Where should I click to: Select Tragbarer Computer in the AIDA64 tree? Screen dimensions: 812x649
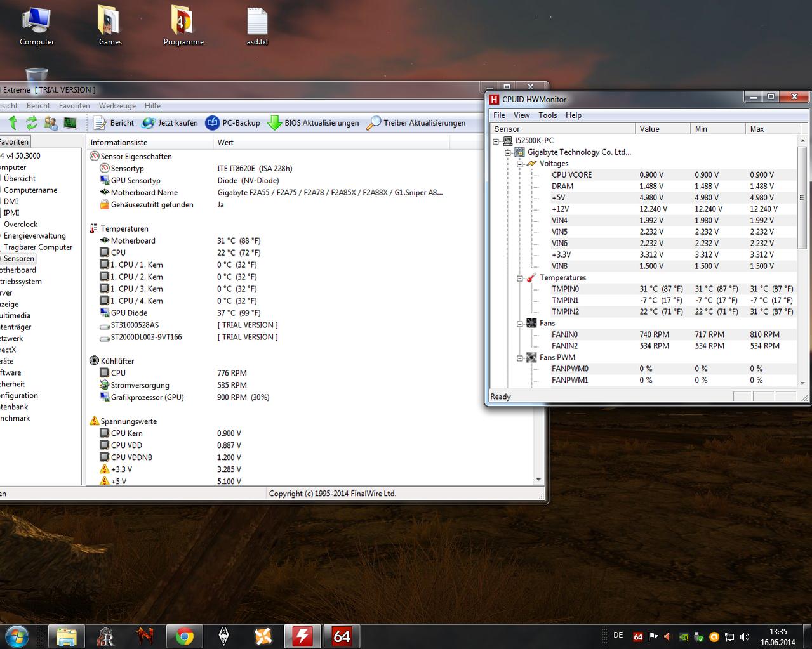coord(38,247)
